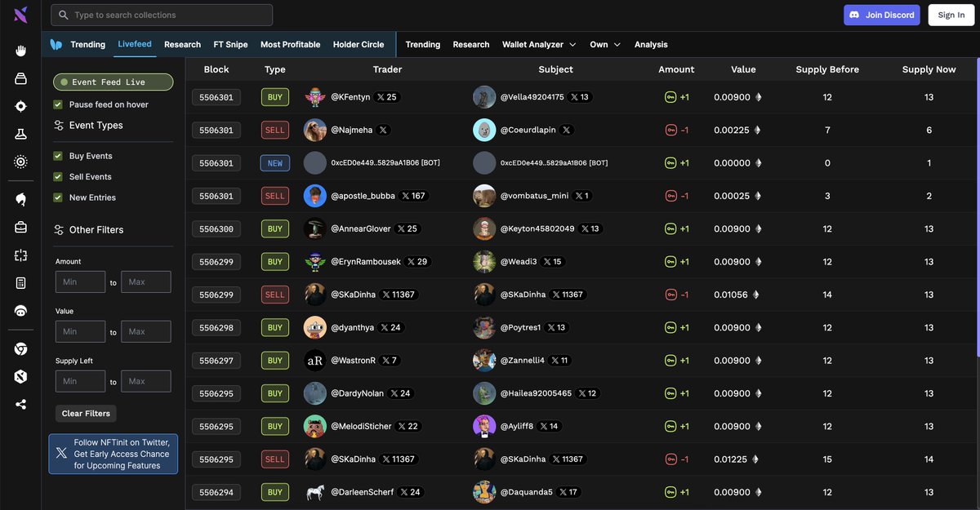Image resolution: width=980 pixels, height=510 pixels.
Task: Toggle the Event Feed Live indicator
Action: point(113,82)
